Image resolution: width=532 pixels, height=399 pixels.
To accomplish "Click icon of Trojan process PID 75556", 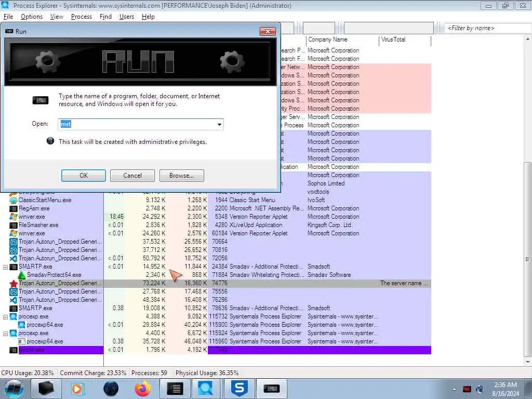I will coord(13,292).
